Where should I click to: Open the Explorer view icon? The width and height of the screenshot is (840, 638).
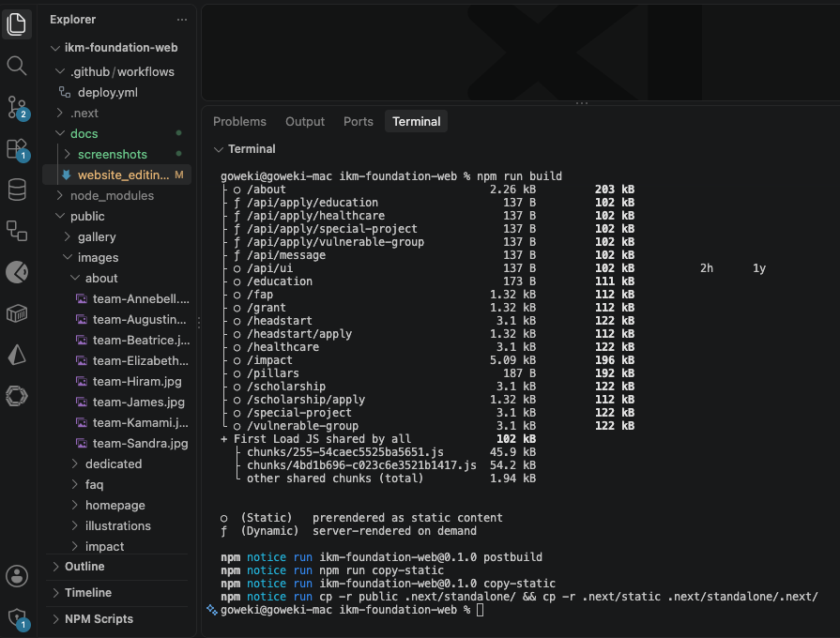click(17, 24)
